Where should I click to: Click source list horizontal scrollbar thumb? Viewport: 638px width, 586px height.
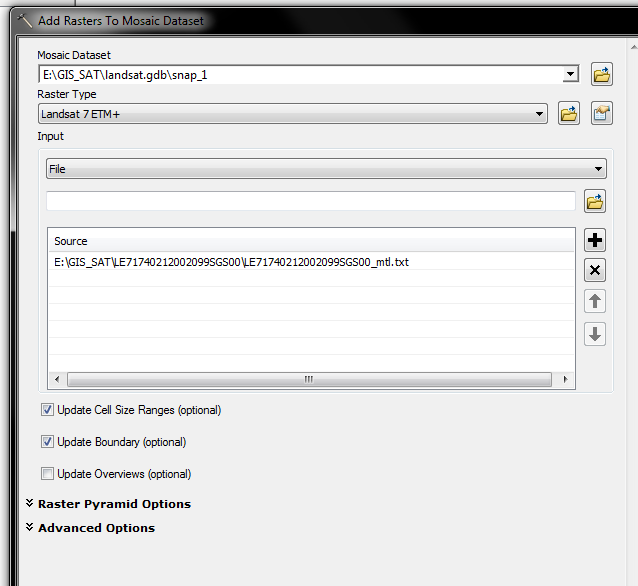click(x=309, y=379)
